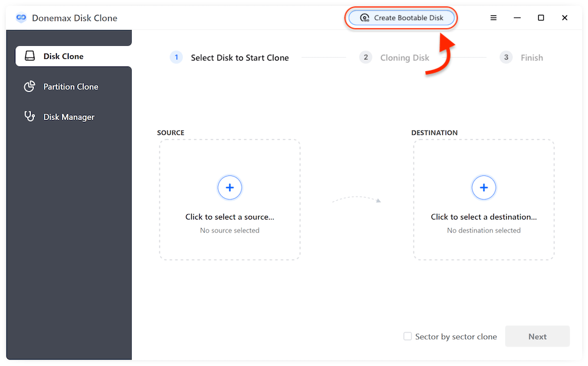Image resolution: width=588 pixels, height=366 pixels.
Task: Open the app menu via the three-line icon
Action: click(x=493, y=18)
